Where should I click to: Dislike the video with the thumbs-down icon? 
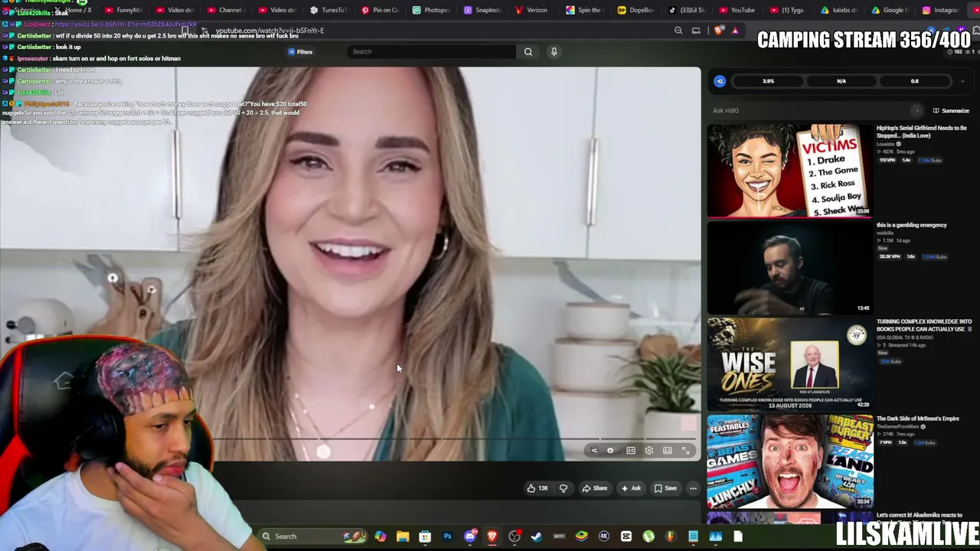click(x=563, y=488)
